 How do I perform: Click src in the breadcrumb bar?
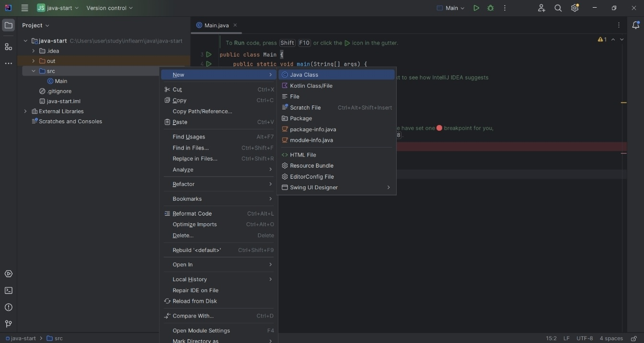click(55, 338)
